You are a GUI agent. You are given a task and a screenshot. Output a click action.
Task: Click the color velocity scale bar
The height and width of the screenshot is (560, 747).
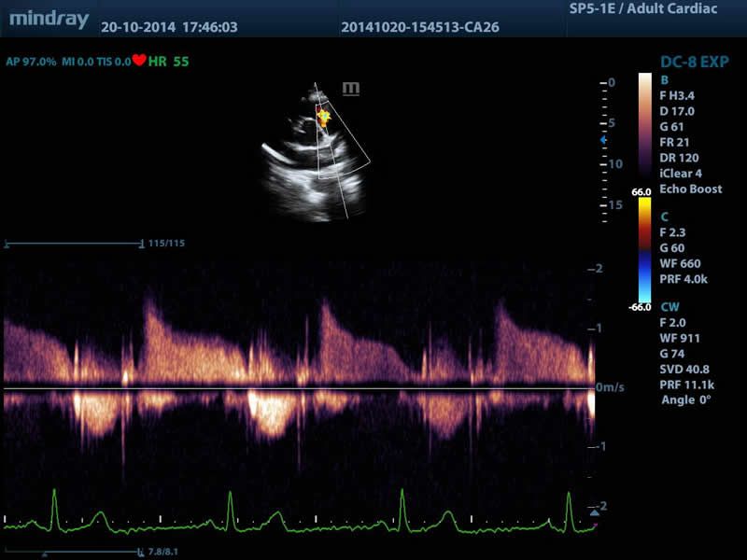tap(644, 250)
